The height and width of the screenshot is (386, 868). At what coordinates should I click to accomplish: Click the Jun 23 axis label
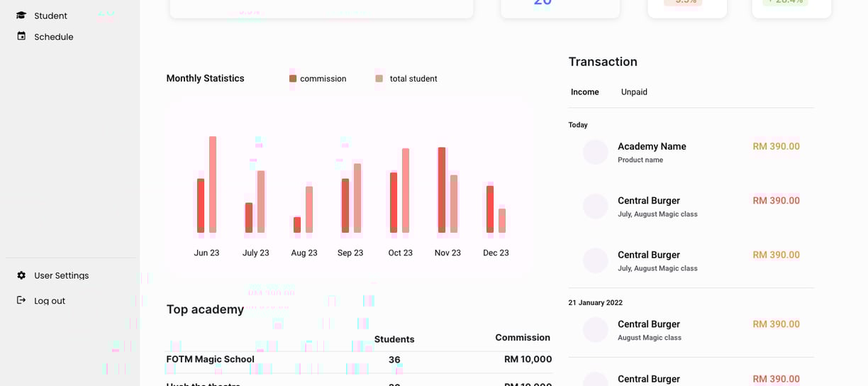click(x=206, y=253)
